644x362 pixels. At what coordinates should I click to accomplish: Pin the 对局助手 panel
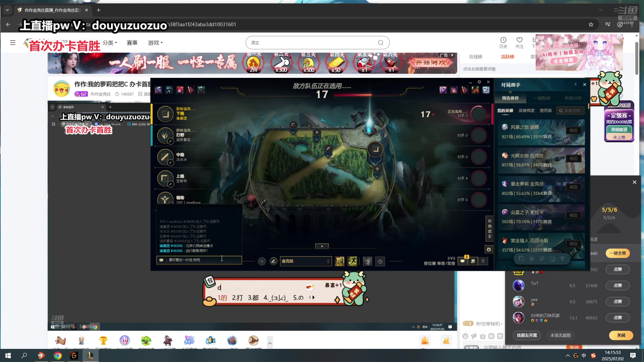(576, 85)
